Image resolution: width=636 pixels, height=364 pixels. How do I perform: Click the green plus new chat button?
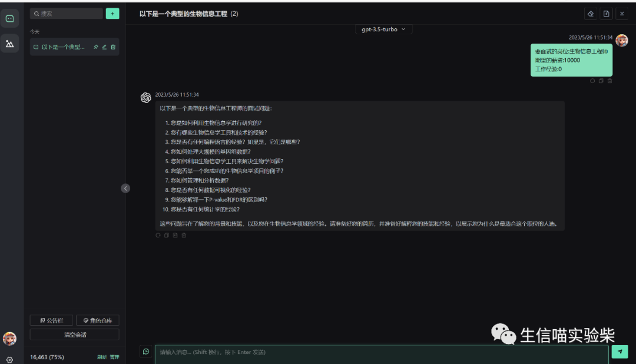tap(112, 13)
